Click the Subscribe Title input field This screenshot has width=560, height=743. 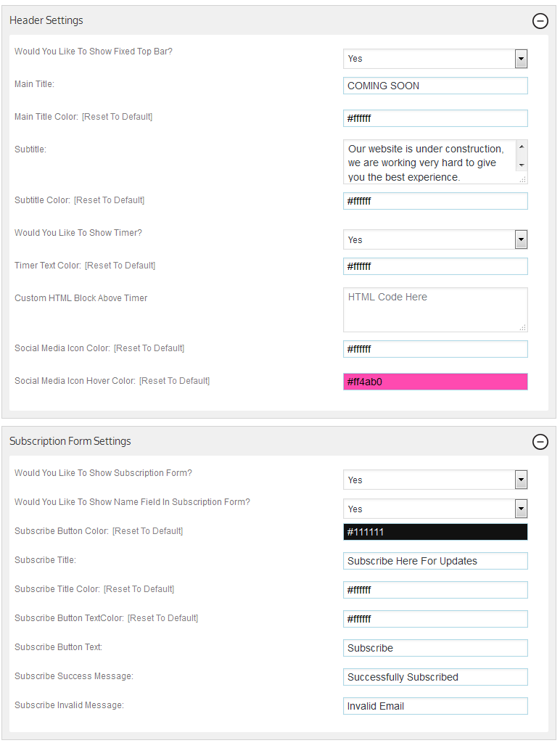point(435,561)
